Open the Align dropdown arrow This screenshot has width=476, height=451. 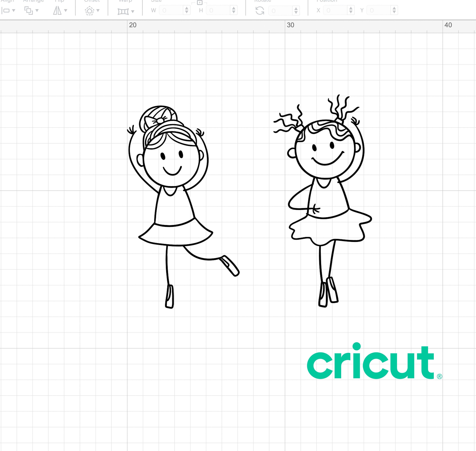(14, 11)
